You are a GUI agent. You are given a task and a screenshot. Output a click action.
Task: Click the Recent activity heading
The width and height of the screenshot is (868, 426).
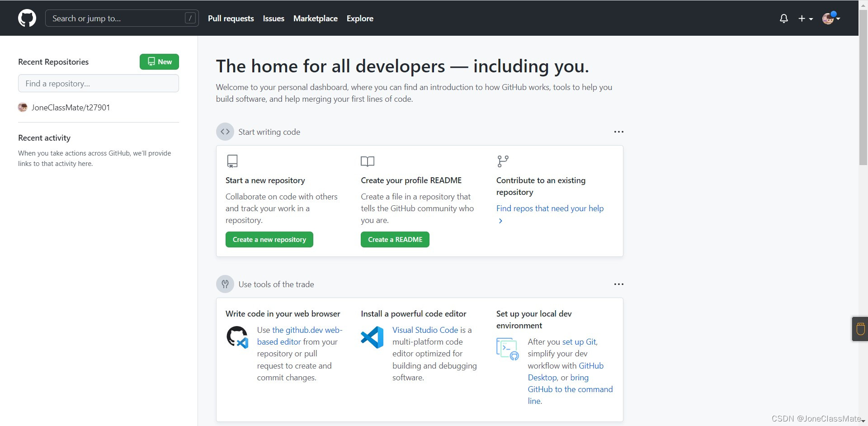click(44, 138)
